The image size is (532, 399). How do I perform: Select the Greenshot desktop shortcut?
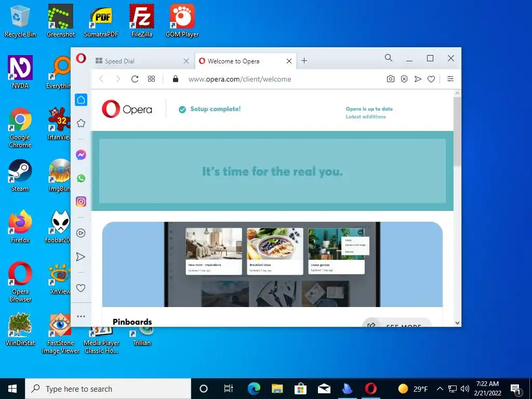(61, 21)
